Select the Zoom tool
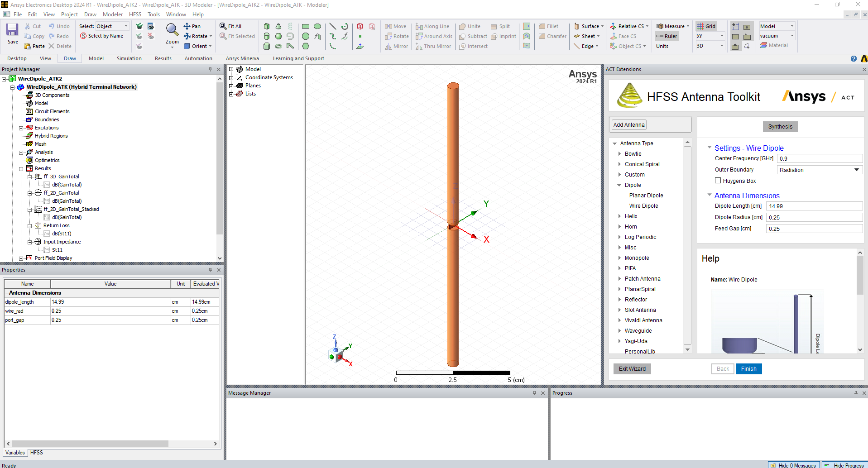Viewport: 868px width, 468px height. (172, 31)
